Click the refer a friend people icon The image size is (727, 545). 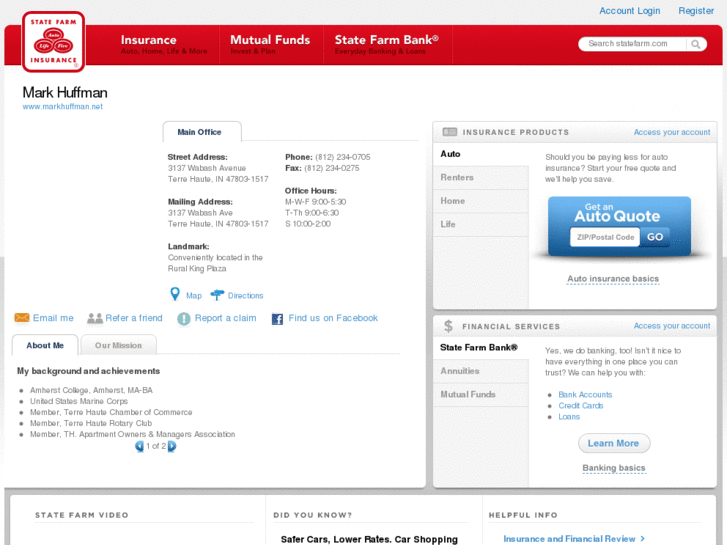[95, 318]
